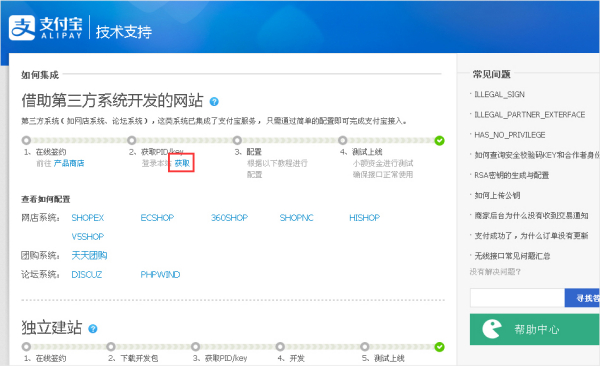Click step circle above 3、配置
The image size is (600, 366).
[237, 140]
